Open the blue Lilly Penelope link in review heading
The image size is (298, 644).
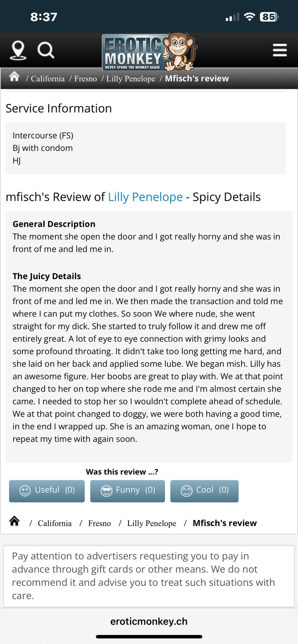point(145,197)
